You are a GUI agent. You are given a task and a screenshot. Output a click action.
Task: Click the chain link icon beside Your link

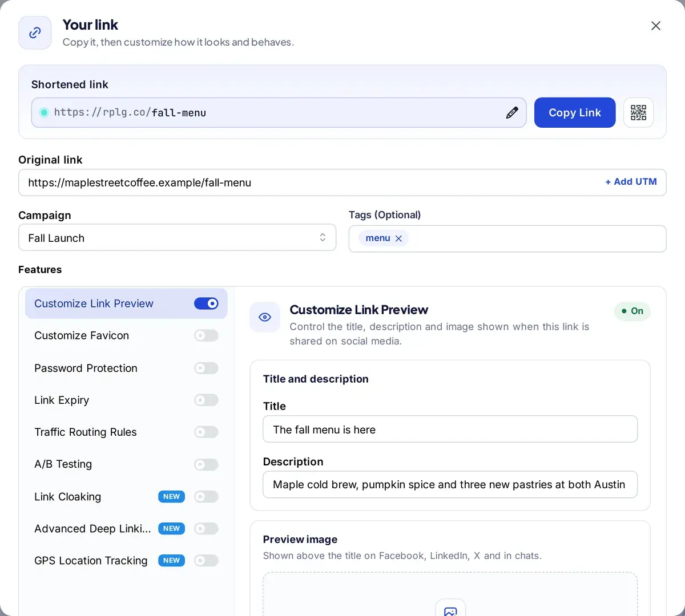pyautogui.click(x=35, y=33)
